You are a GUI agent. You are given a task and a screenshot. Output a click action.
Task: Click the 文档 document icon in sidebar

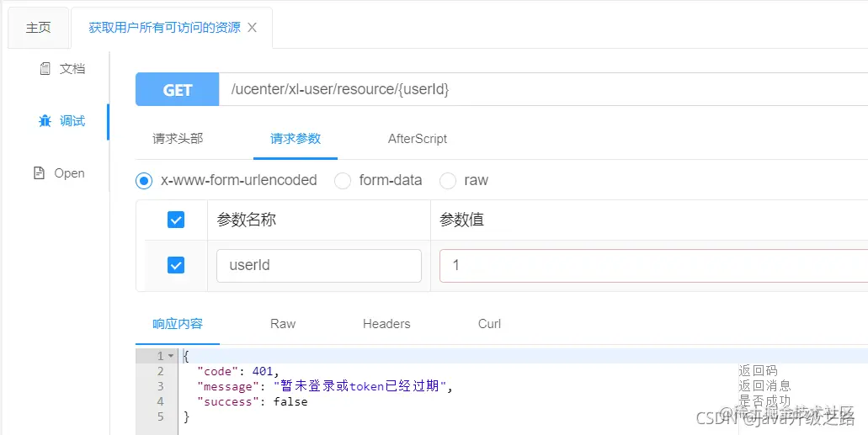click(45, 69)
